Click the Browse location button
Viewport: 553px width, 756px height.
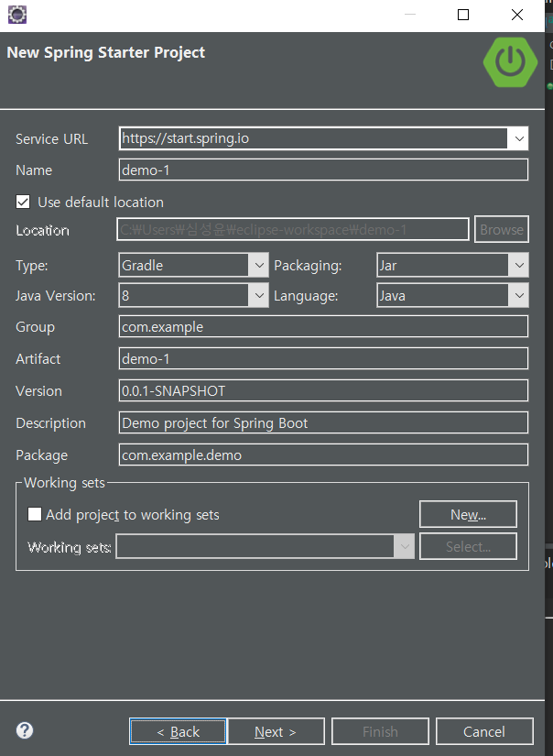coord(502,229)
